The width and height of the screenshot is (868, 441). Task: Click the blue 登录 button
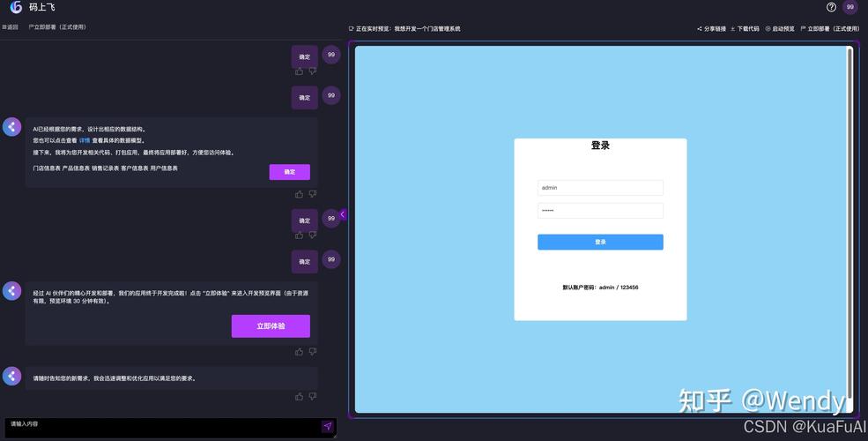click(x=600, y=242)
